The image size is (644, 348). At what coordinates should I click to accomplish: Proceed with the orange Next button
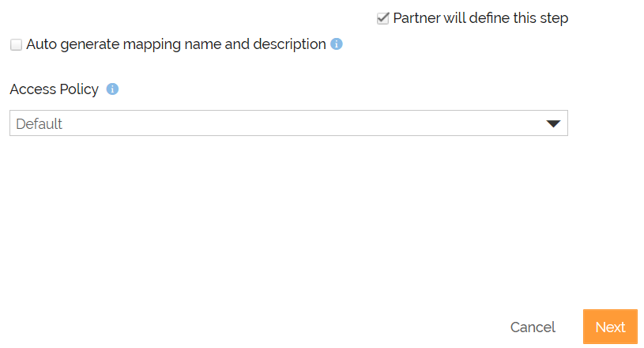610,327
